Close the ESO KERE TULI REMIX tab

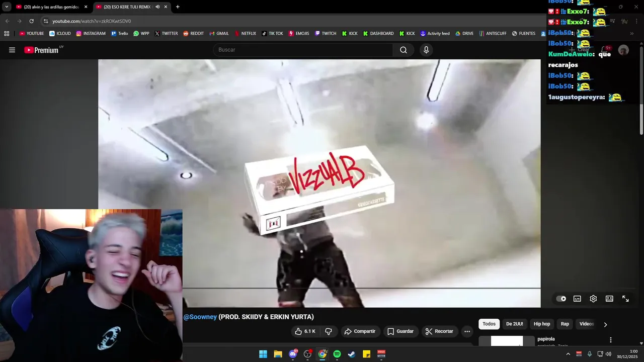pos(165,7)
